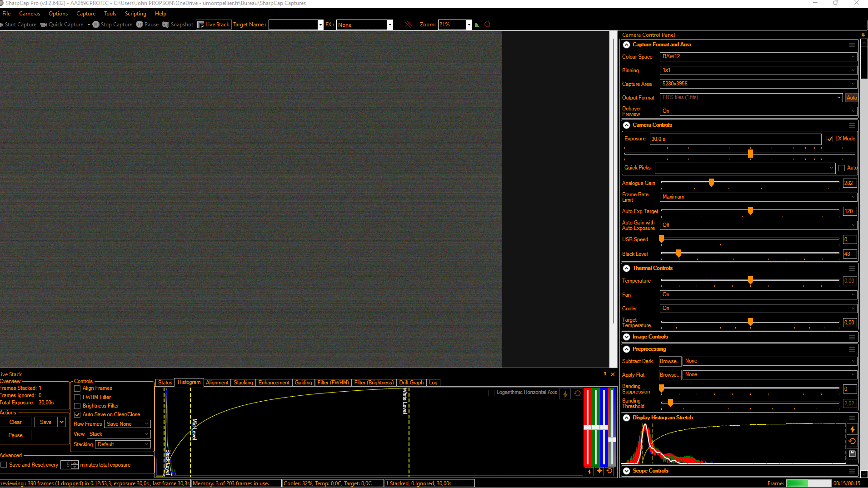Open the Frame Rate Limit dropdown

[x=758, y=197]
